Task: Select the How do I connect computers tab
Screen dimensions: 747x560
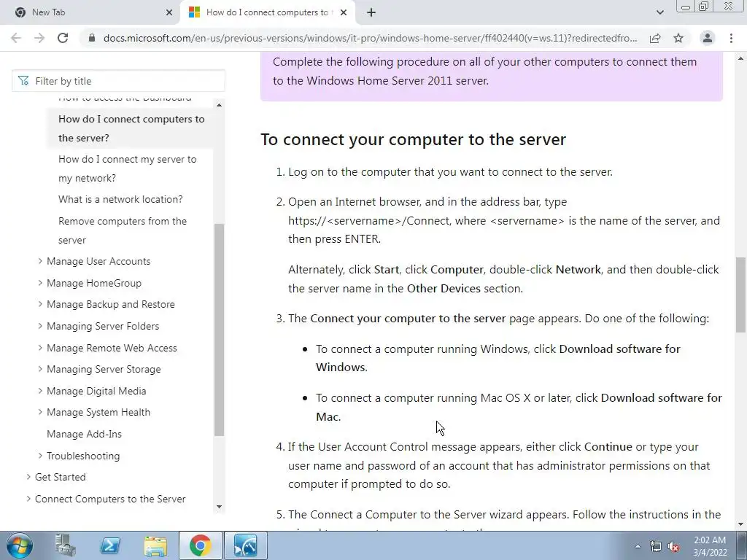Action: coord(268,12)
